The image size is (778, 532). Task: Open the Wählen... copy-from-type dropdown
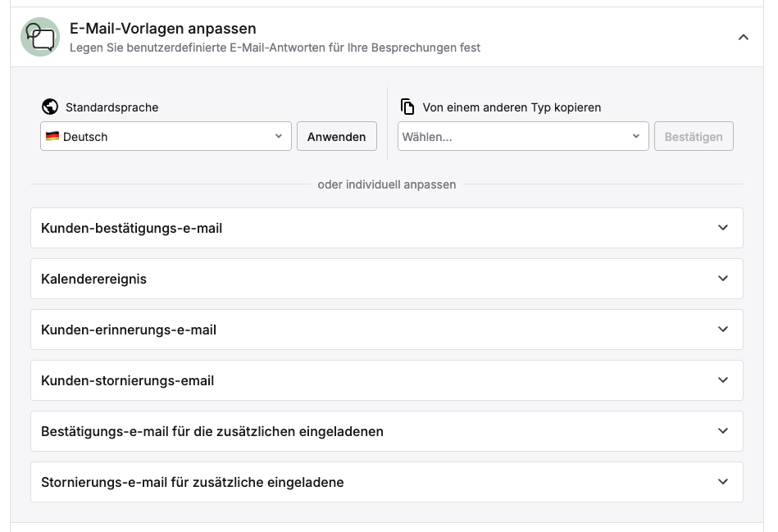[x=523, y=136]
